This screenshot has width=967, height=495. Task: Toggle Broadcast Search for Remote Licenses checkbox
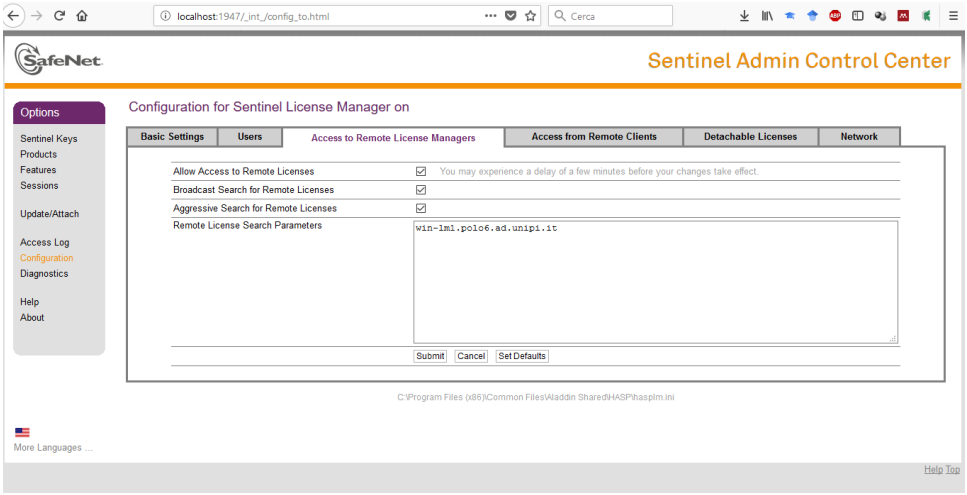(421, 190)
